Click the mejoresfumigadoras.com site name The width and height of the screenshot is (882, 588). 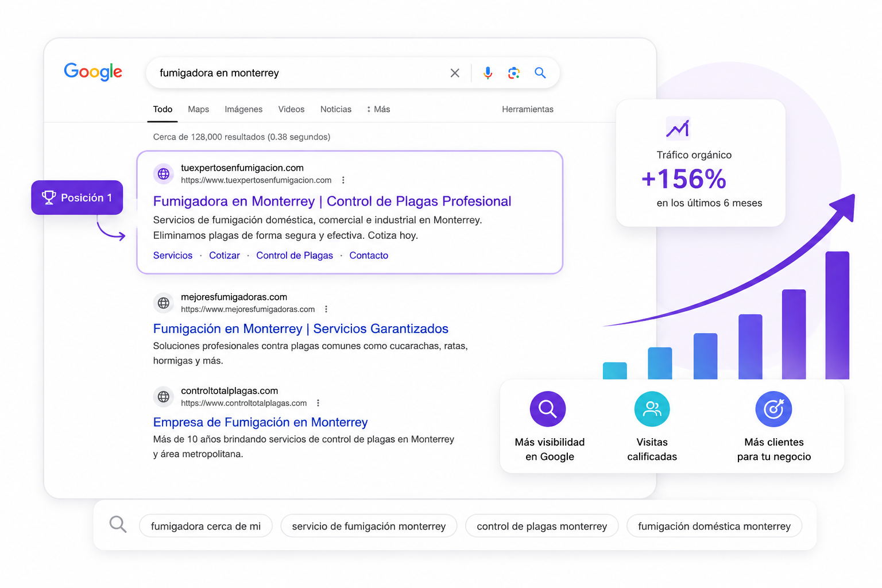tap(234, 297)
